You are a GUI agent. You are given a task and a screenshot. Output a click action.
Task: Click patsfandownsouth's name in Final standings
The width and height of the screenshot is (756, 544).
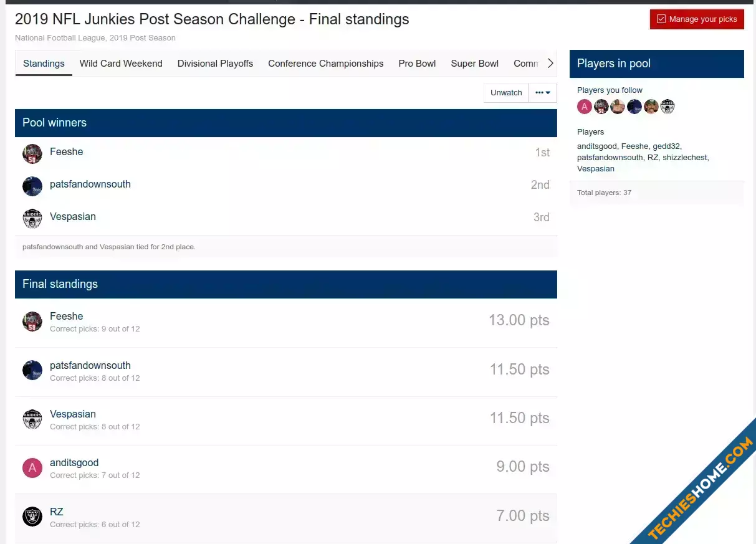[x=90, y=366]
